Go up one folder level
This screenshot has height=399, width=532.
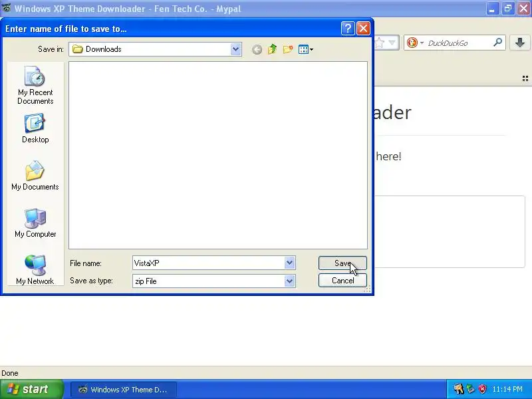[x=272, y=49]
